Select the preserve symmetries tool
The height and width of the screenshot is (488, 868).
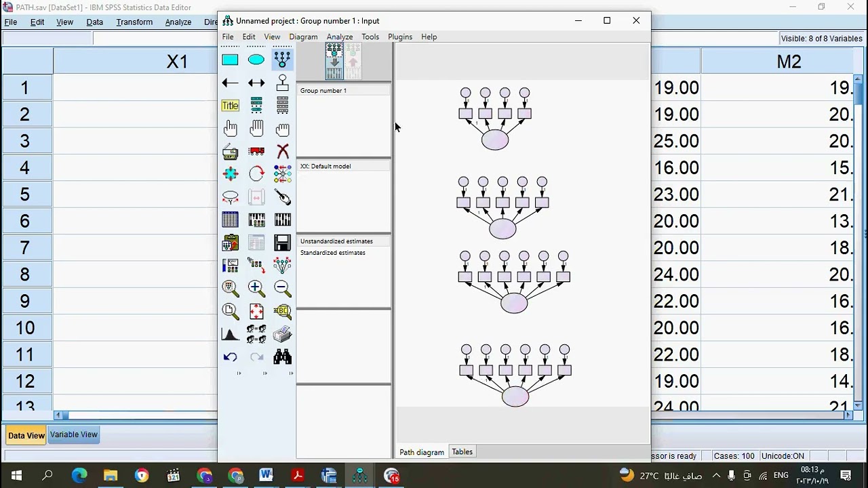(x=282, y=266)
